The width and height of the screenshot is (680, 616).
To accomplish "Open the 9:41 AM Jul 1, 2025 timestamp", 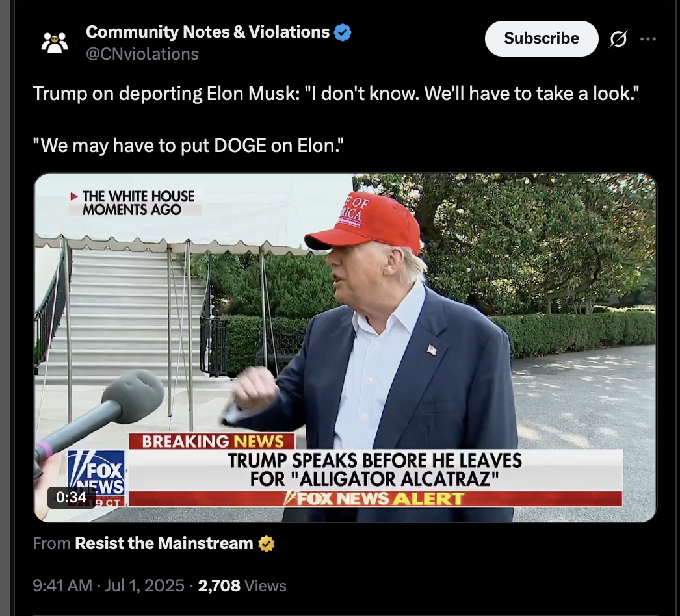I will pyautogui.click(x=109, y=585).
